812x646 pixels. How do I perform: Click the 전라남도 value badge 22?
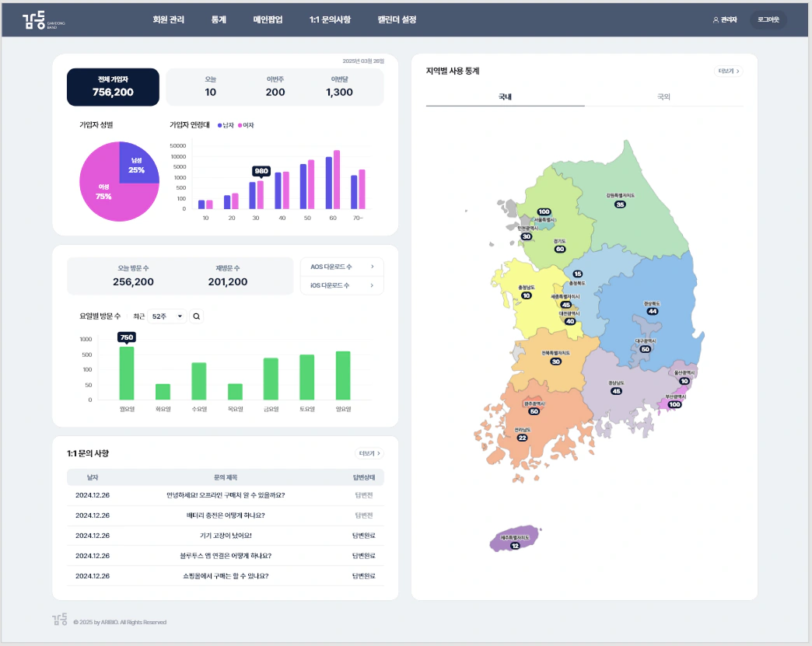(x=522, y=438)
